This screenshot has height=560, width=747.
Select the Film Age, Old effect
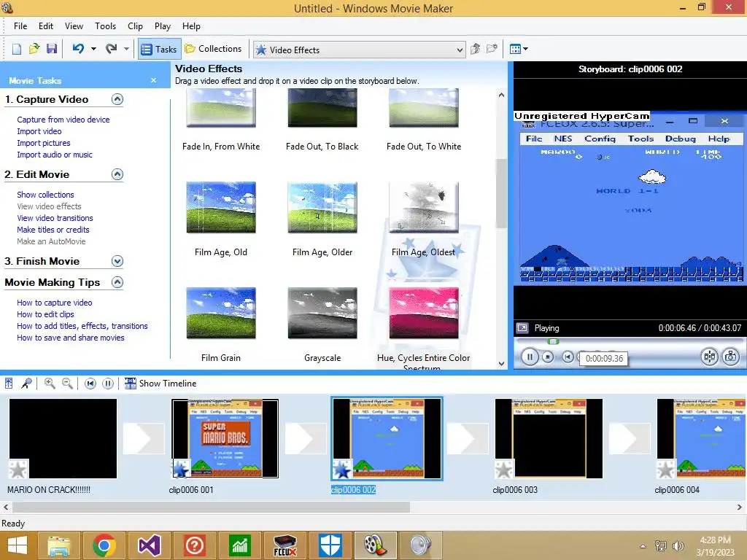tap(221, 208)
